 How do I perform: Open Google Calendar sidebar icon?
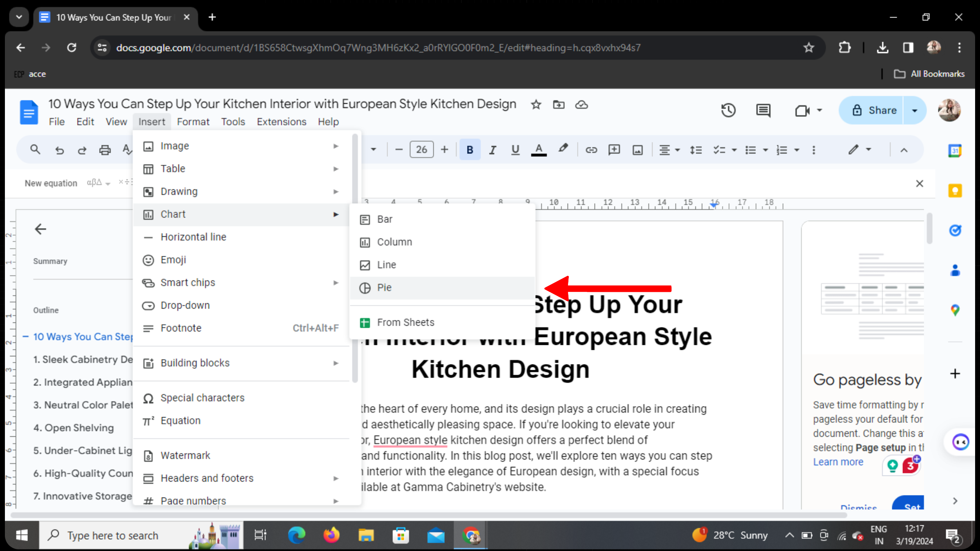(955, 151)
